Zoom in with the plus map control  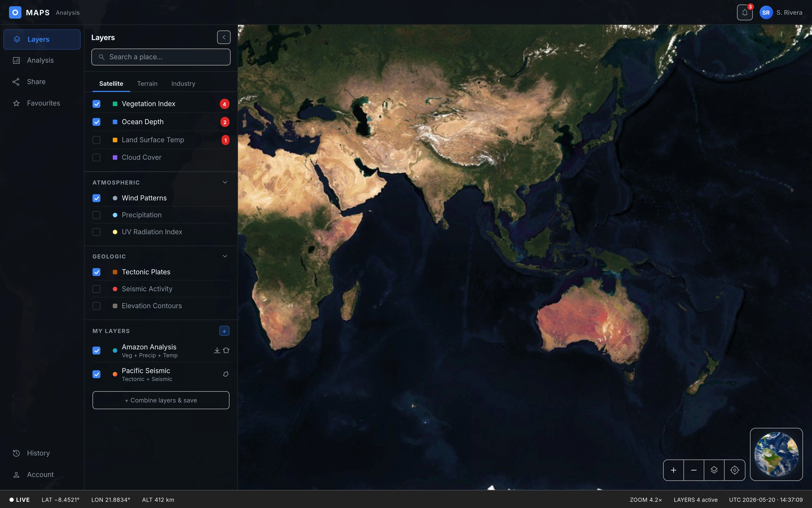[x=673, y=470]
